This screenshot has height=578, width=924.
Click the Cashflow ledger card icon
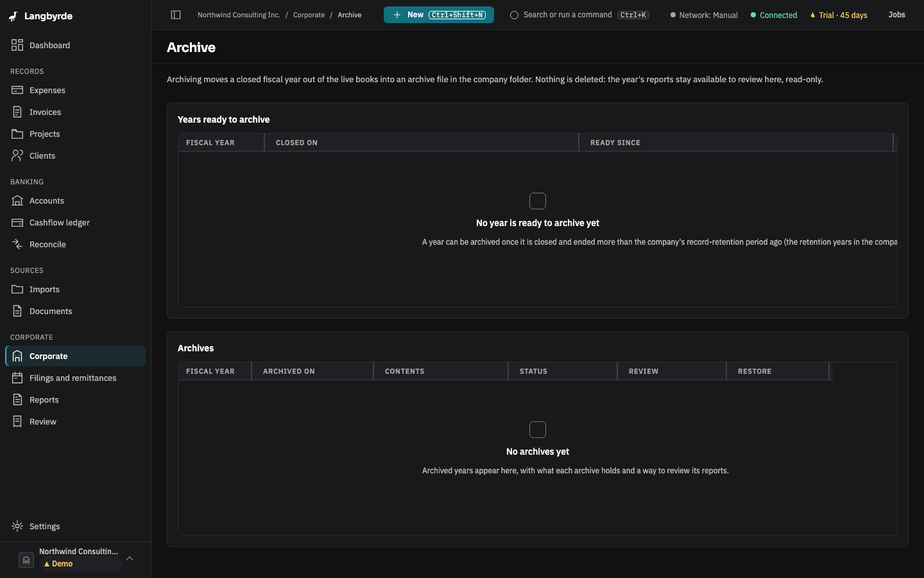click(x=17, y=222)
